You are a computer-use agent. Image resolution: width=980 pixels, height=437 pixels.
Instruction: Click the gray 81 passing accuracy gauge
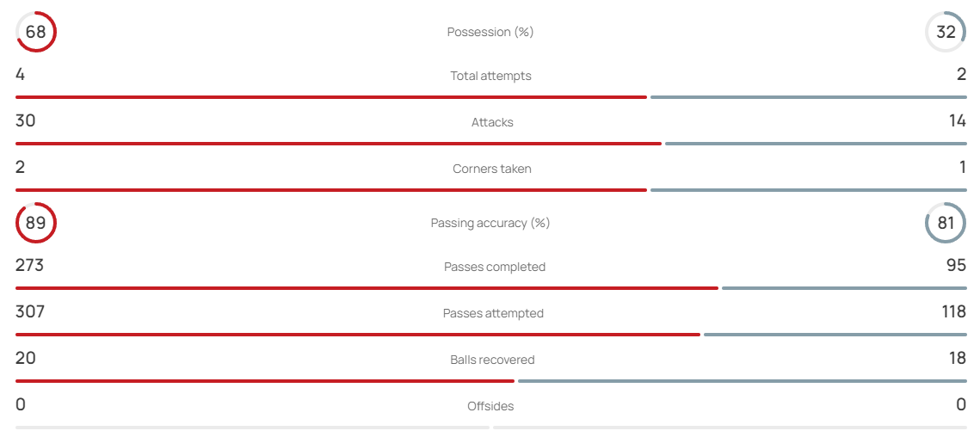(x=945, y=223)
